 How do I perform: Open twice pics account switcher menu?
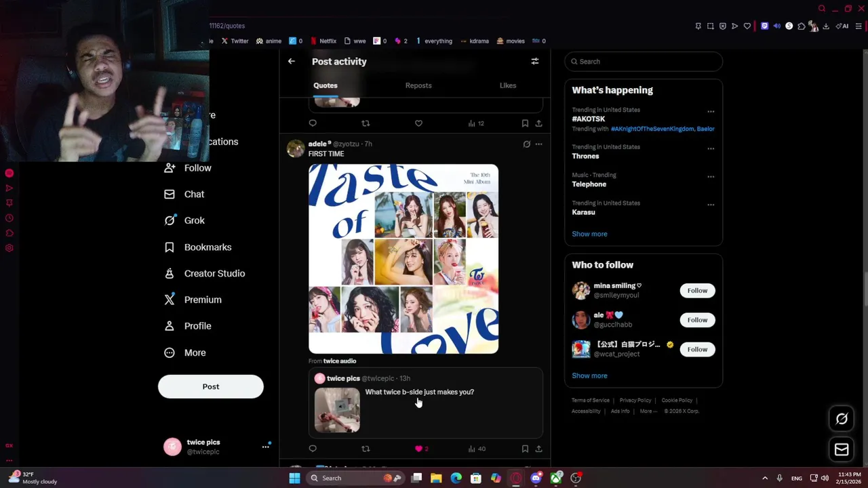pos(266,447)
